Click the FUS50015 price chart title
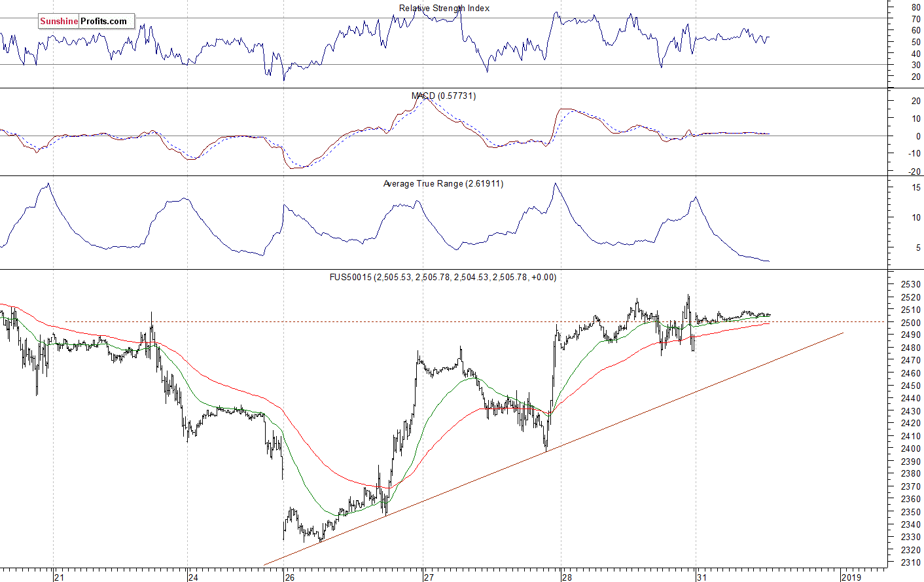The height and width of the screenshot is (582, 924). tap(443, 278)
